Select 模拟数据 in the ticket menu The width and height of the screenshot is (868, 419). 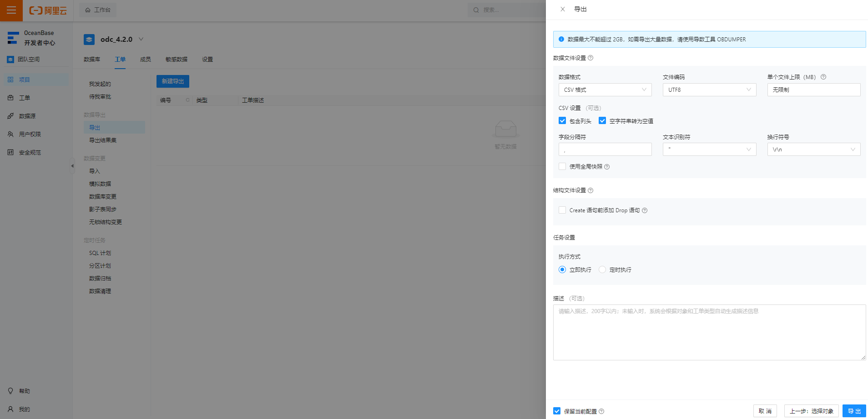(x=100, y=184)
